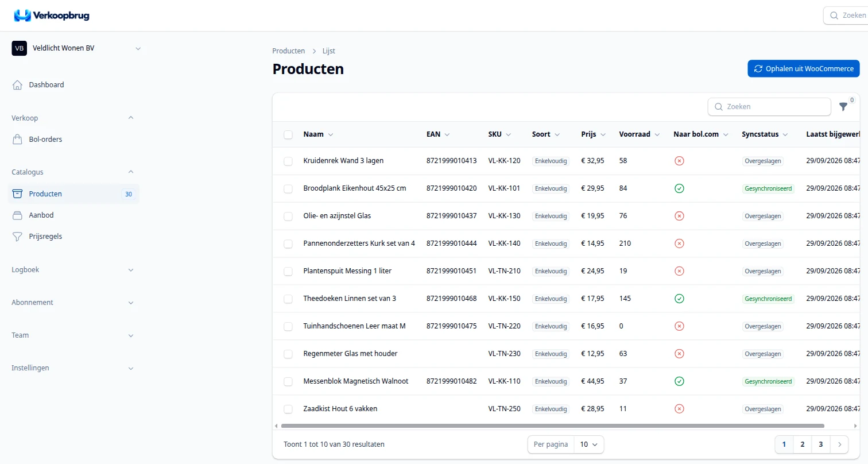Click the Prijsregels funnel icon
The width and height of the screenshot is (868, 464).
coord(18,237)
